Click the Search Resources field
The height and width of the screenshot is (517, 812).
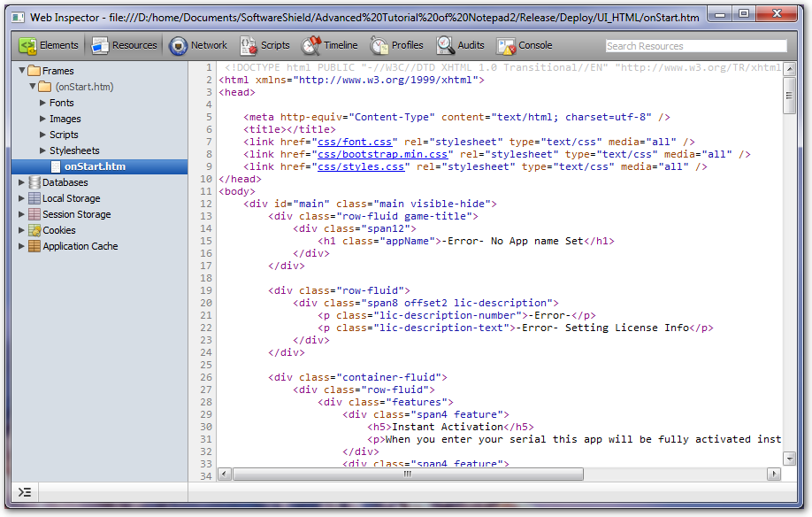[696, 46]
